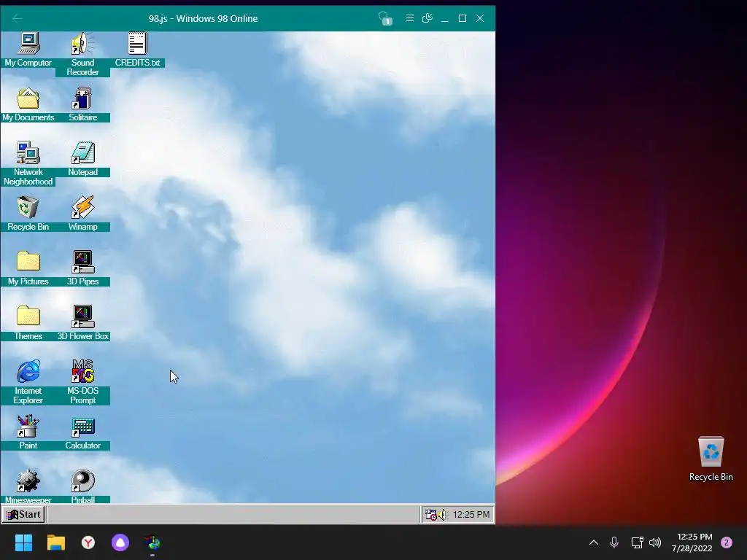This screenshot has width=747, height=560.
Task: Launch Yandex Browser from the taskbar
Action: (x=88, y=542)
